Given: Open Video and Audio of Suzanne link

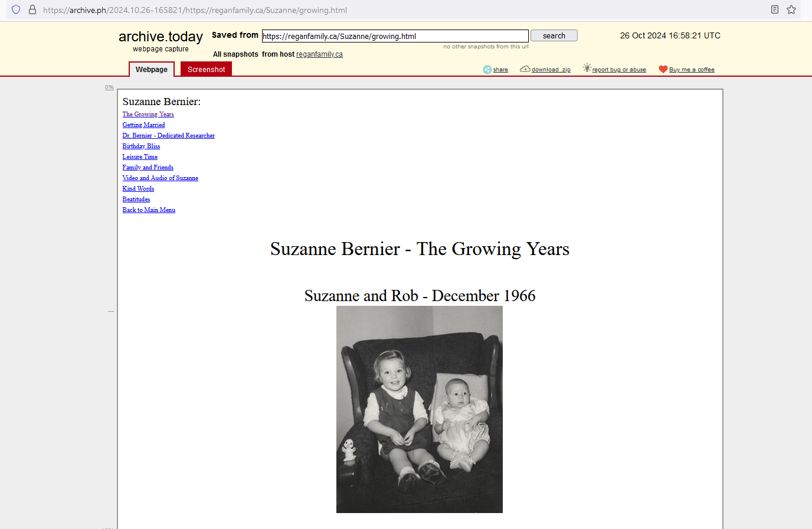Looking at the screenshot, I should click(161, 178).
